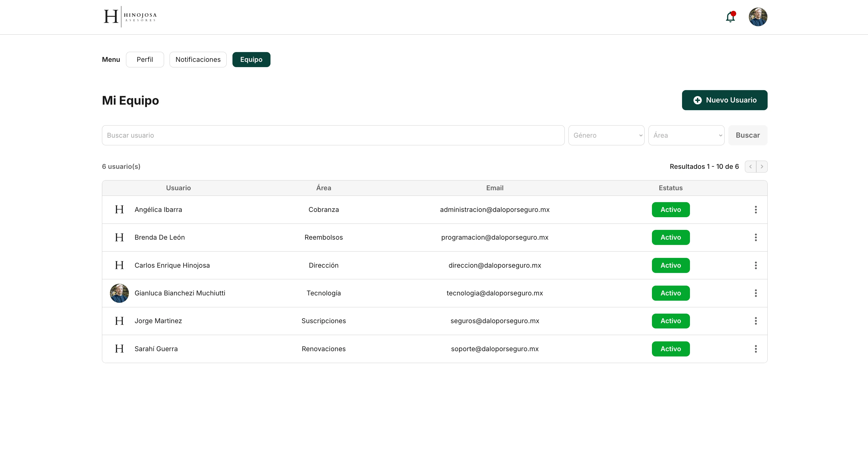Switch to the Perfil tab

tap(145, 59)
